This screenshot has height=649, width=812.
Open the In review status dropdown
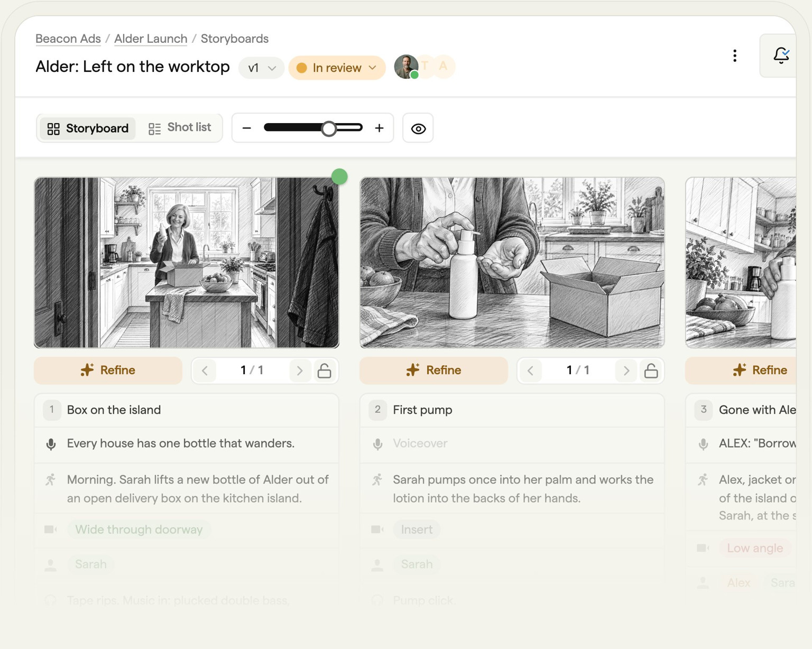tap(337, 68)
